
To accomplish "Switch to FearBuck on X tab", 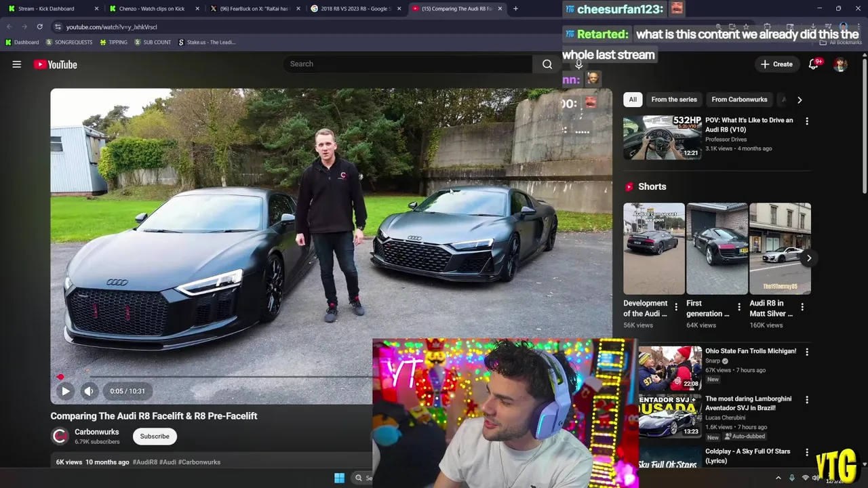I will coord(254,9).
